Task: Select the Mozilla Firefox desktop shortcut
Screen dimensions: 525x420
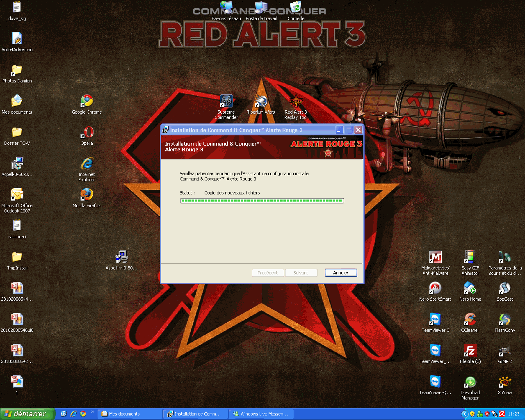Action: [x=87, y=198]
